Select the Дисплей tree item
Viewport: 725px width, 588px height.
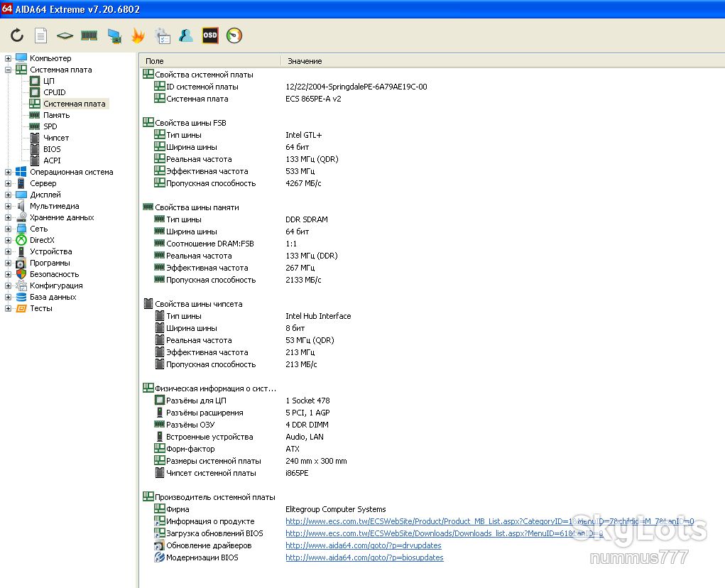point(45,195)
